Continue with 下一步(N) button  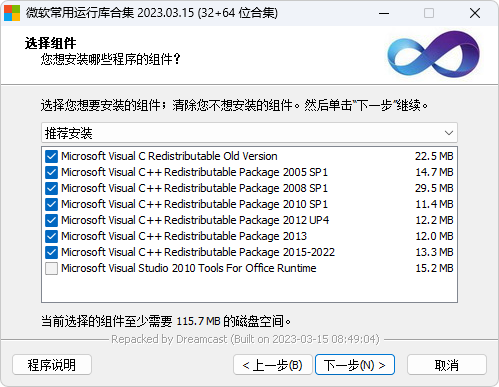(355, 365)
